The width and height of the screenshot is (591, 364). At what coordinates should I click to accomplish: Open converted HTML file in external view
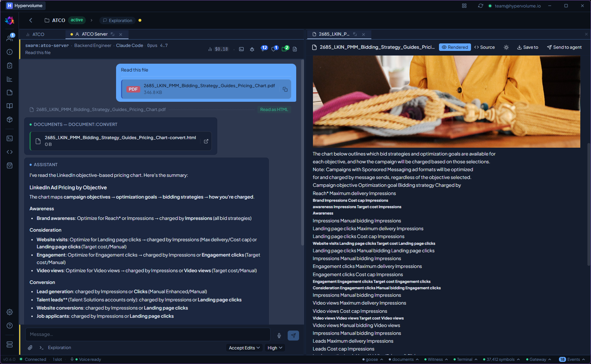click(x=206, y=141)
